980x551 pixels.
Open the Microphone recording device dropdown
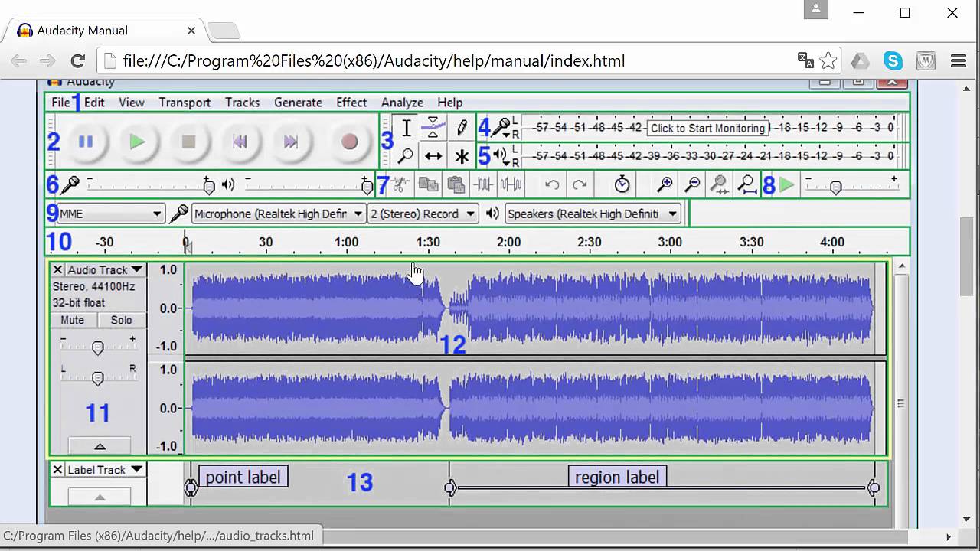tap(278, 214)
